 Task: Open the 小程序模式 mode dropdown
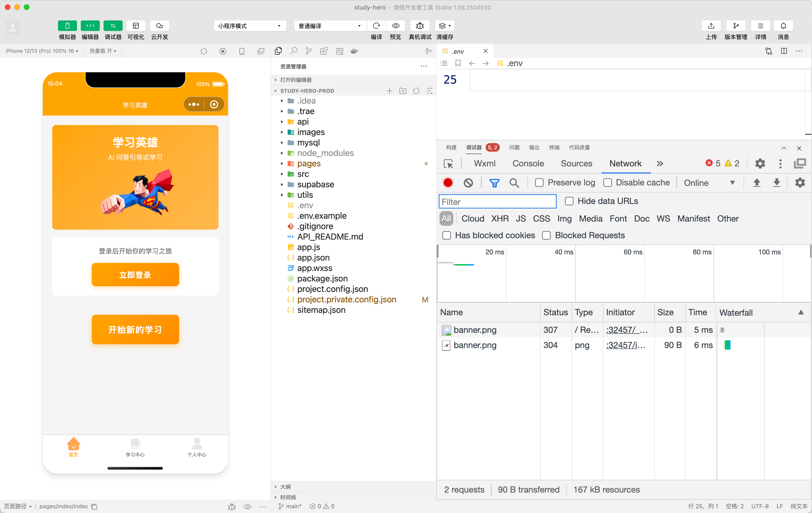[x=249, y=26]
